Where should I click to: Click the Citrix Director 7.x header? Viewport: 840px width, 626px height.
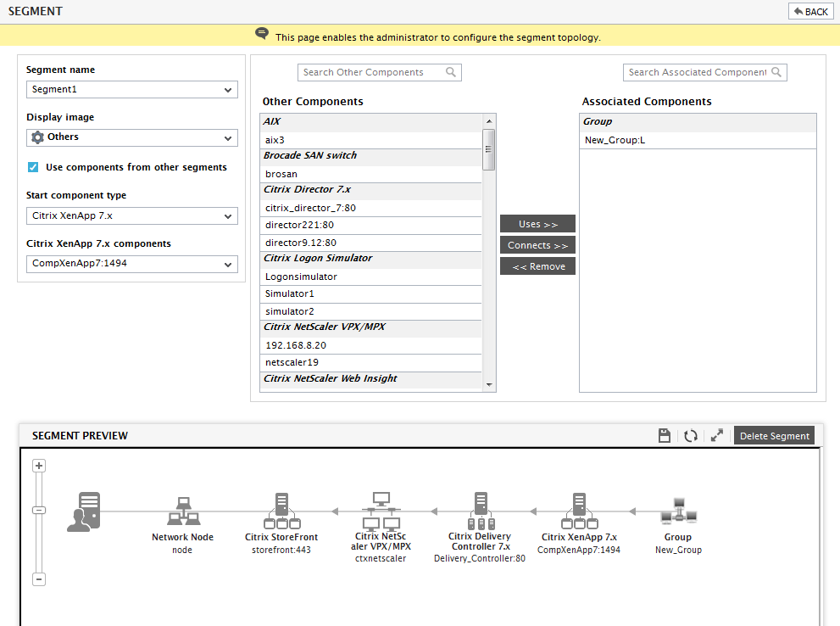(370, 190)
